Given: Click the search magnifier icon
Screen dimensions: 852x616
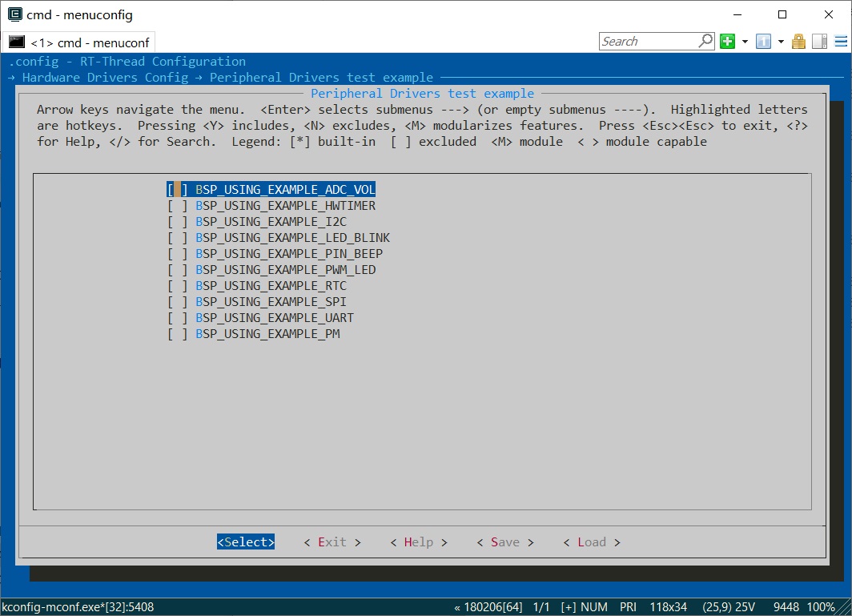Looking at the screenshot, I should pos(705,41).
